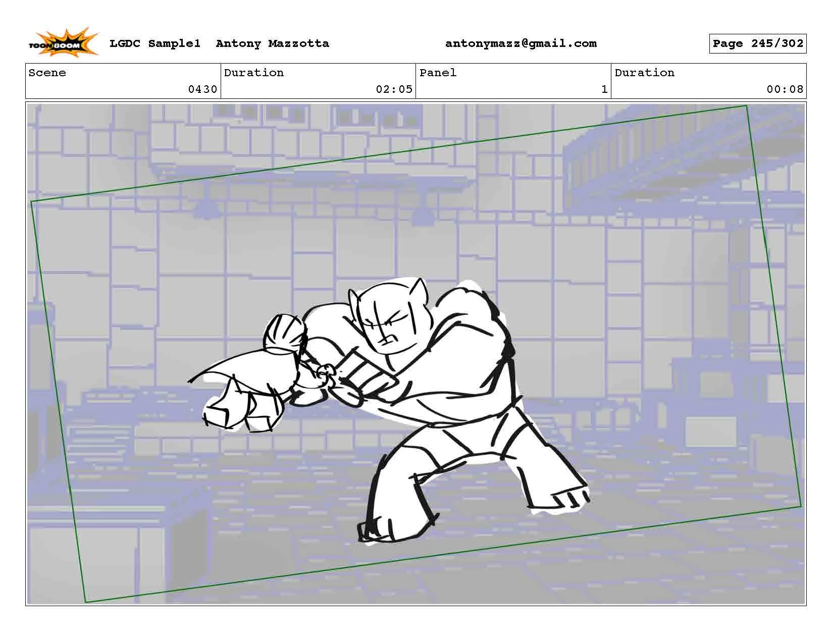Screen dimensions: 832x644
Task: Click the panel duration value 00:08
Action: (x=785, y=90)
